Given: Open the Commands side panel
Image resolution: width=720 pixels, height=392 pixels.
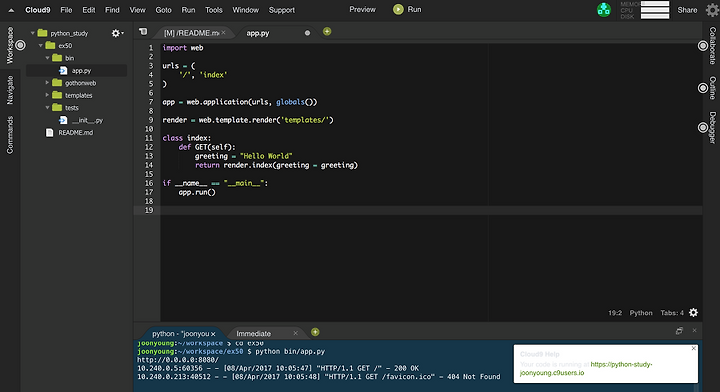Looking at the screenshot, I should pos(10,134).
